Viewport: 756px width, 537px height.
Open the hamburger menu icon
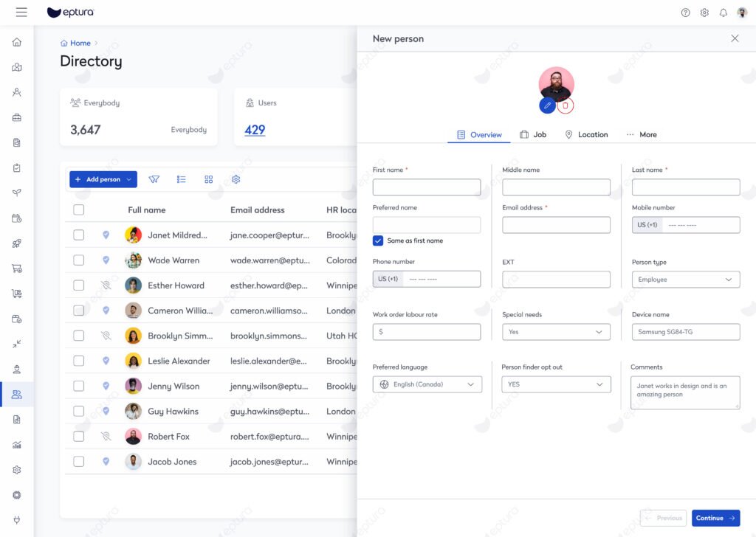[21, 13]
